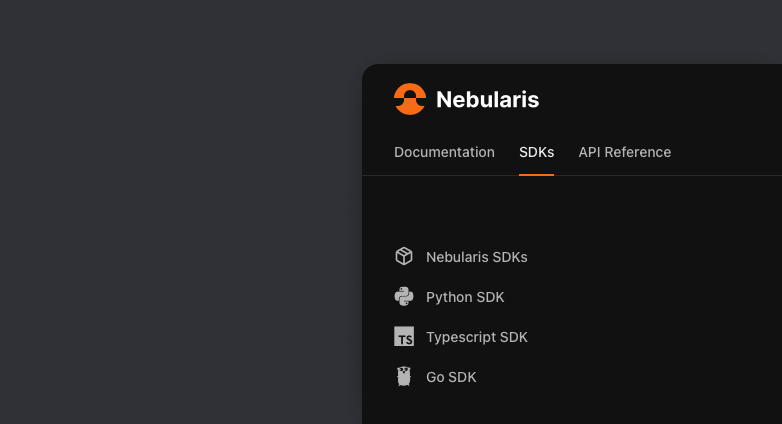The width and height of the screenshot is (782, 424).
Task: Select the TS Typescript badge icon
Action: [x=404, y=337]
